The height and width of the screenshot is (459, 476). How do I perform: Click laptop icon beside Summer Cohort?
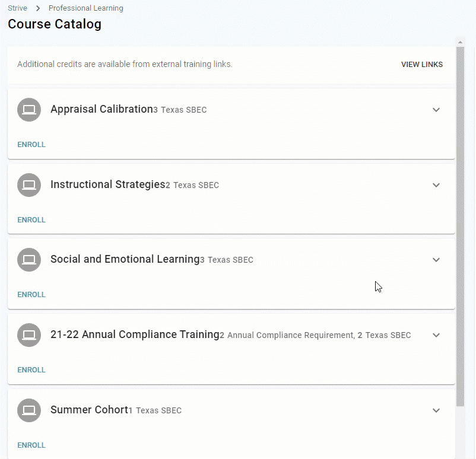[29, 410]
